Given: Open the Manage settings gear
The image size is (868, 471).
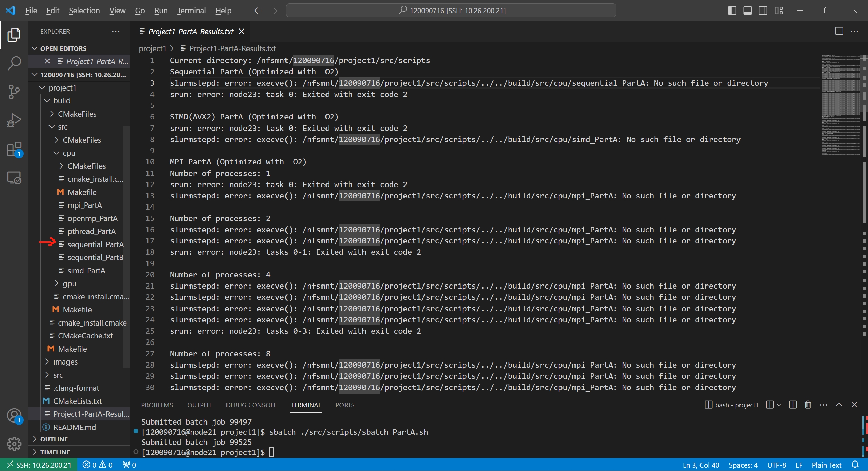Looking at the screenshot, I should [x=14, y=444].
